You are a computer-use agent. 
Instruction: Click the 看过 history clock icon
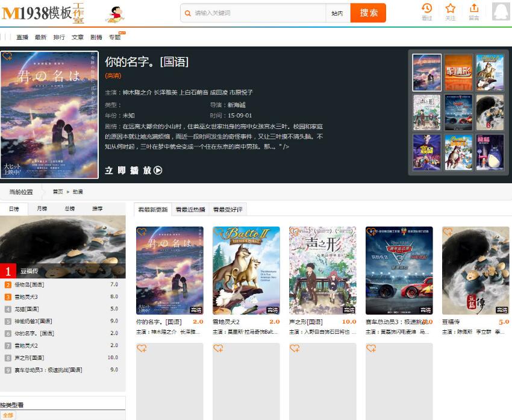point(427,10)
